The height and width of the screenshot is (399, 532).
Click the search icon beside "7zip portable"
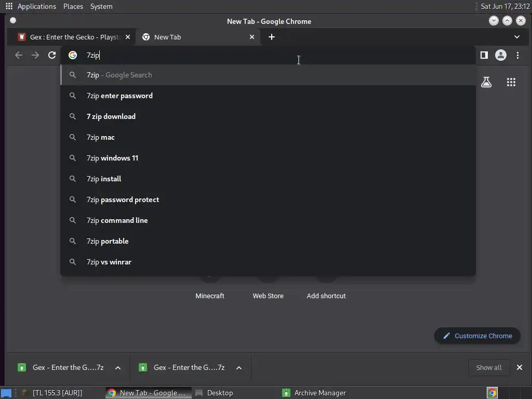[73, 241]
